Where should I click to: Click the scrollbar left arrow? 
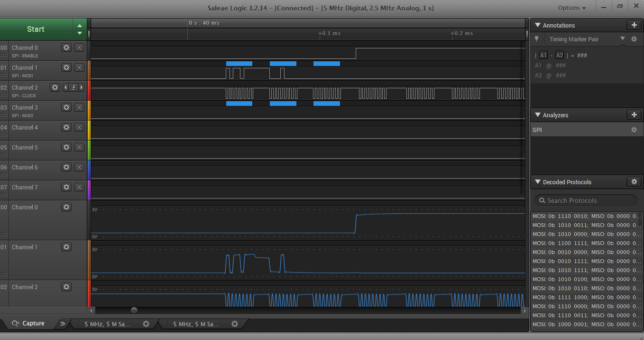(x=92, y=310)
